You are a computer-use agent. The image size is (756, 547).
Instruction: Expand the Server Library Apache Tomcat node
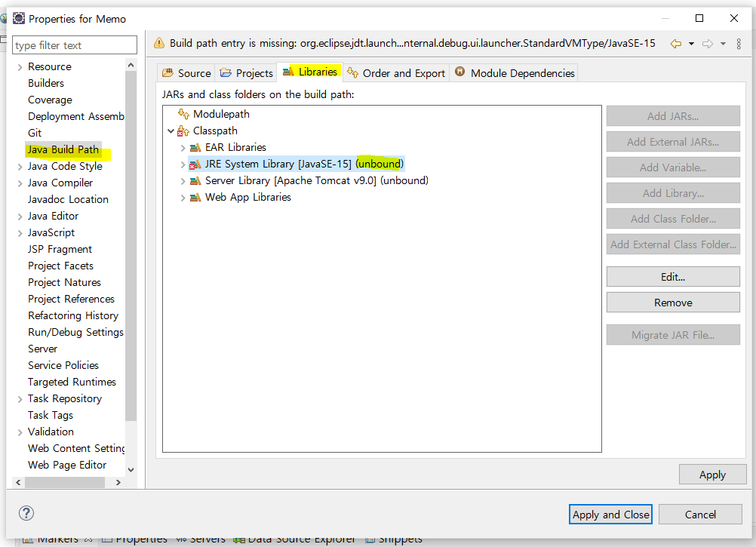click(183, 181)
